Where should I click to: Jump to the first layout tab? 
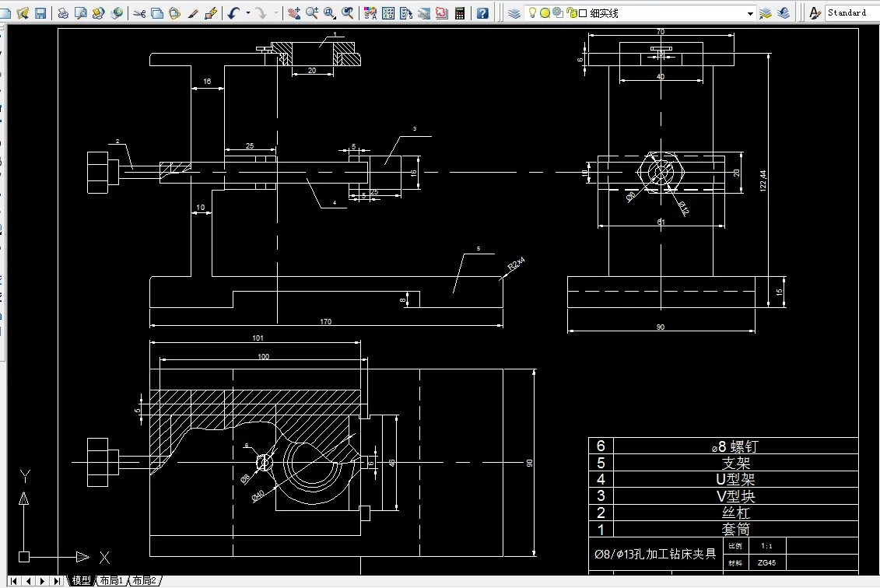click(13, 581)
